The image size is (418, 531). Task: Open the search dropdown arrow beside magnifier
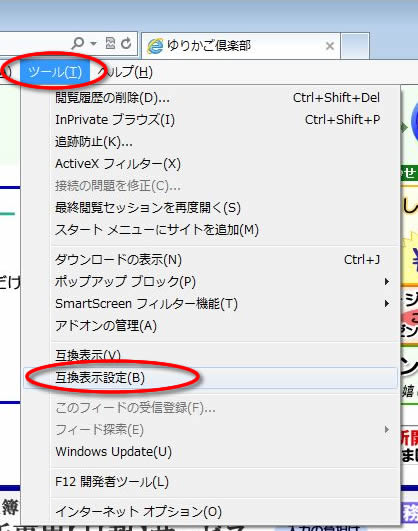(93, 43)
